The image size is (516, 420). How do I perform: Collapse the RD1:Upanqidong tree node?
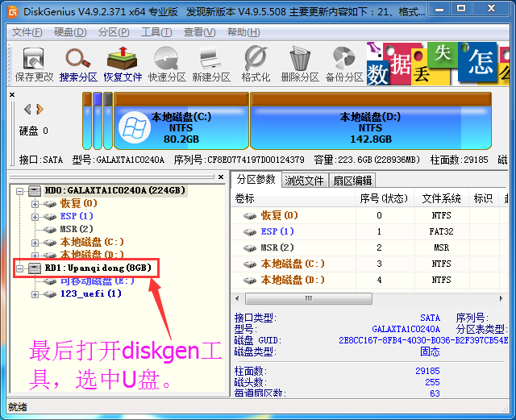coord(19,269)
